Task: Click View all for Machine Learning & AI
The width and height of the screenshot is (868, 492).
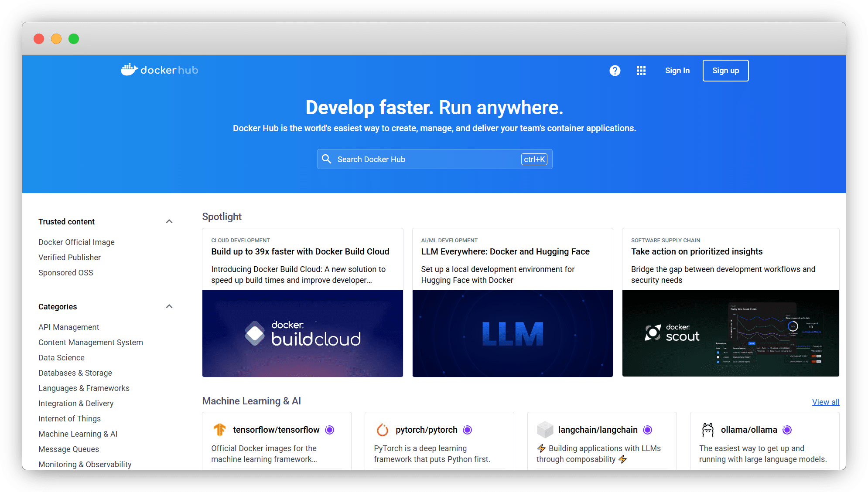Action: coord(825,402)
